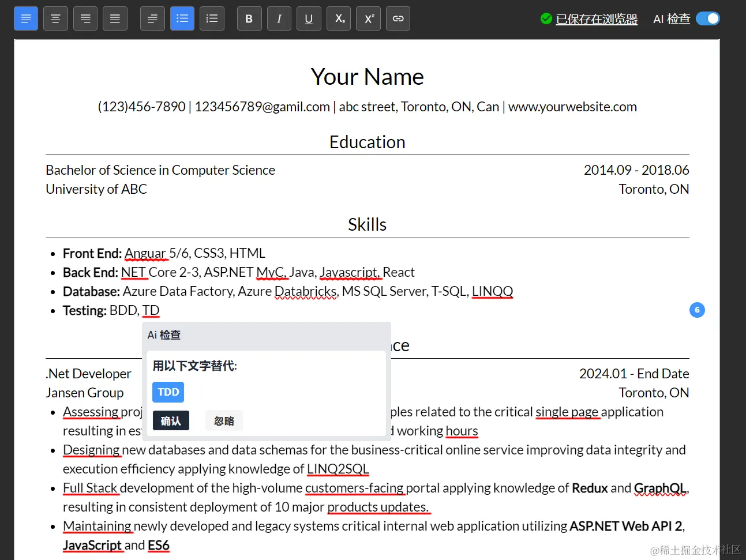Toggle bold formatting
This screenshot has width=746, height=560.
tap(249, 18)
